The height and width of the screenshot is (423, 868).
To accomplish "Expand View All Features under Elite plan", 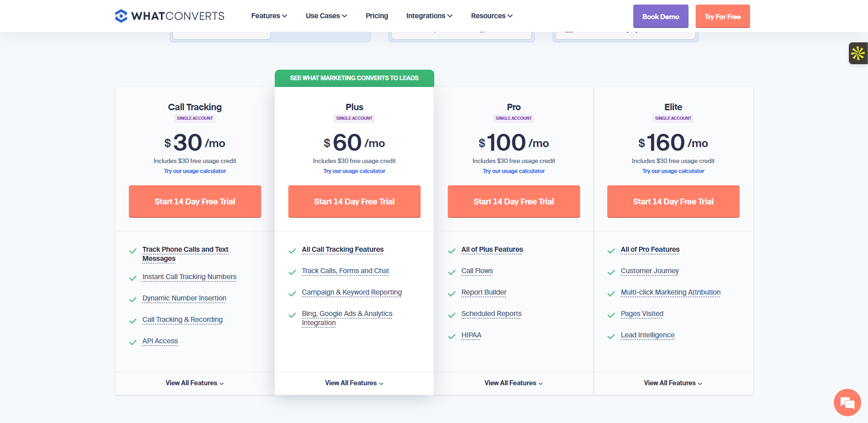I will click(x=673, y=383).
